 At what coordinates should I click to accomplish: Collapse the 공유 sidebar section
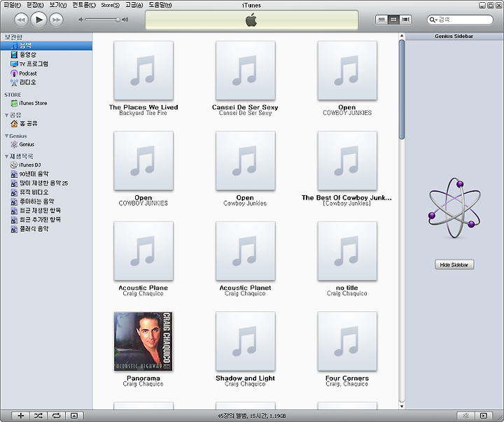[6, 115]
